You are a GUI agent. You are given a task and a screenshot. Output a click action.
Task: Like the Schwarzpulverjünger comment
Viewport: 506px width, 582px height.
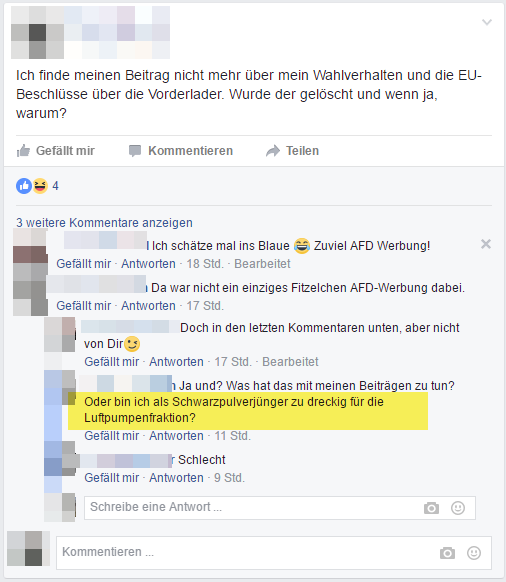tap(111, 436)
